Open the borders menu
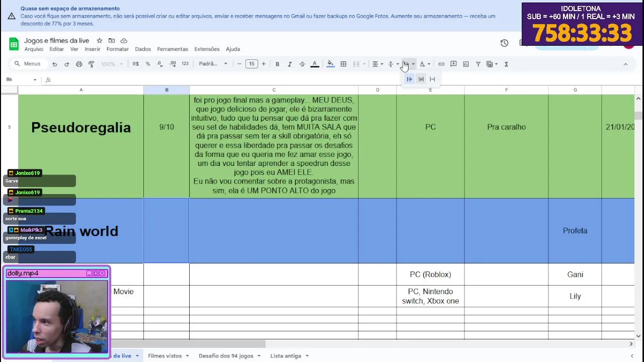 click(343, 64)
